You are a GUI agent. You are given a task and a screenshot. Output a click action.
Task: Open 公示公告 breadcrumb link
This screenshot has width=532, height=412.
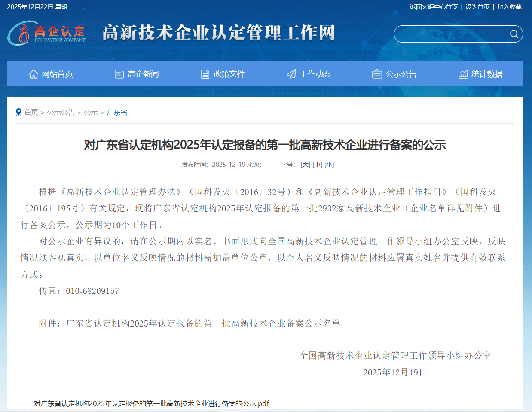pyautogui.click(x=61, y=112)
